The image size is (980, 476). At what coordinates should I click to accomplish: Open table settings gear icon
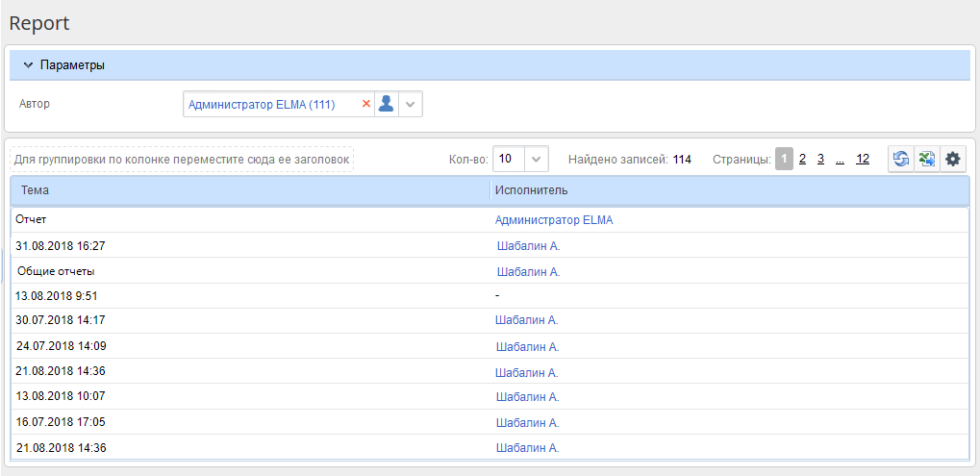click(x=953, y=160)
